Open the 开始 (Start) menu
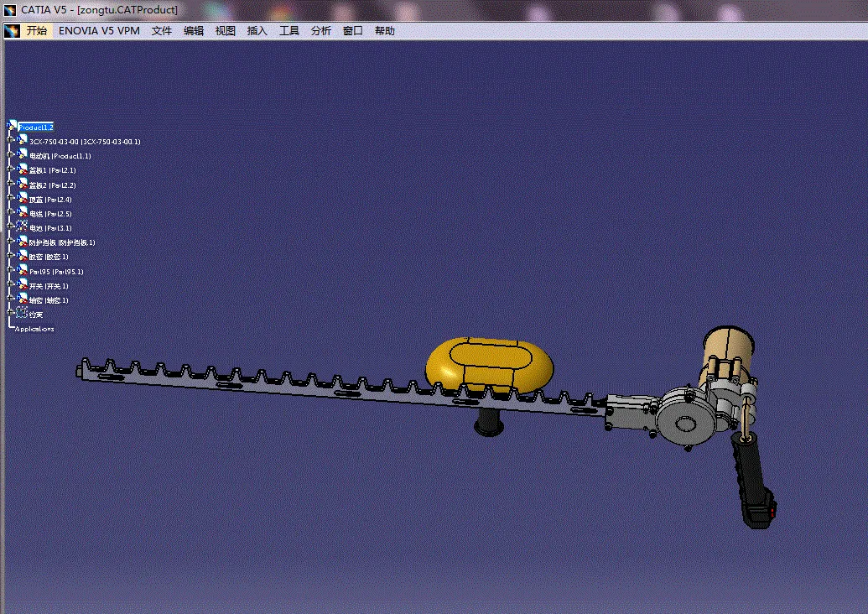Image resolution: width=868 pixels, height=614 pixels. 37,31
